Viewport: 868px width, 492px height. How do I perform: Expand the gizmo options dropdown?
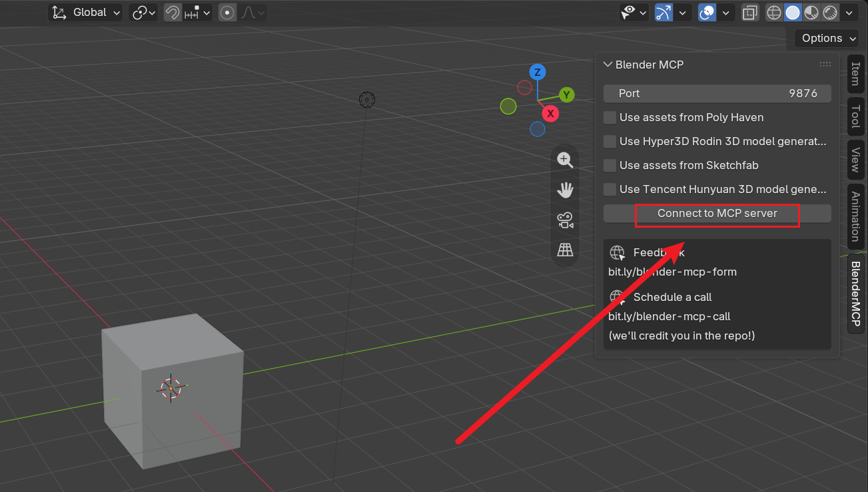click(x=682, y=12)
